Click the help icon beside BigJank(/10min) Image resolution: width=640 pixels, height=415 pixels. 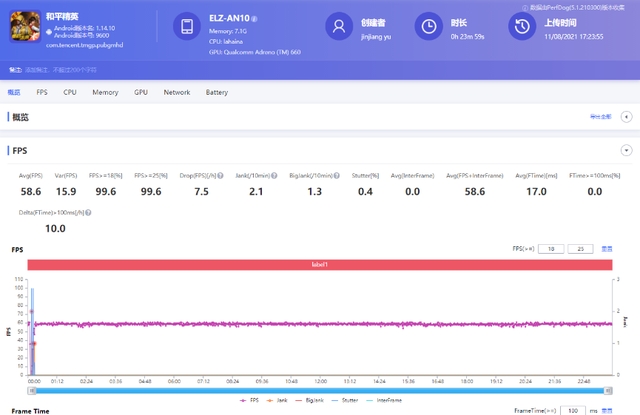point(336,175)
